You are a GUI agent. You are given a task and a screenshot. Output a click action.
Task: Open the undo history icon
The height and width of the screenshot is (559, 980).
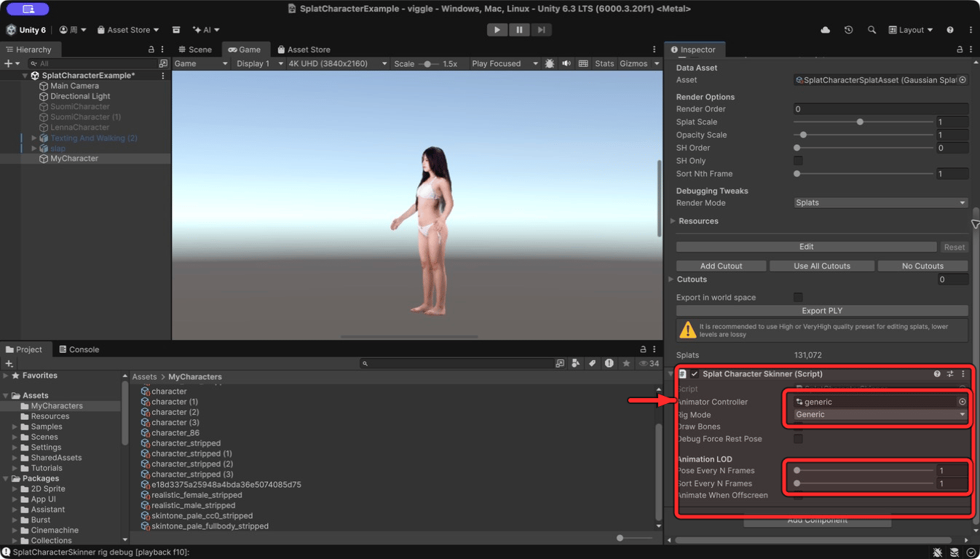pos(848,30)
